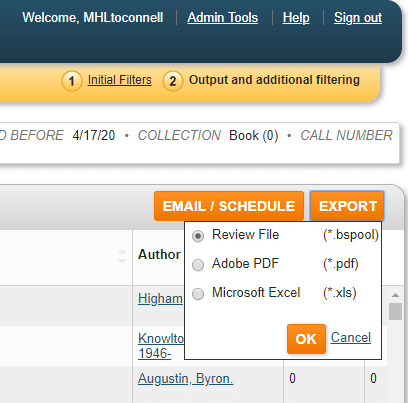Viewport: 408px width, 403px height.
Task: Confirm export with the OK button
Action: (306, 339)
